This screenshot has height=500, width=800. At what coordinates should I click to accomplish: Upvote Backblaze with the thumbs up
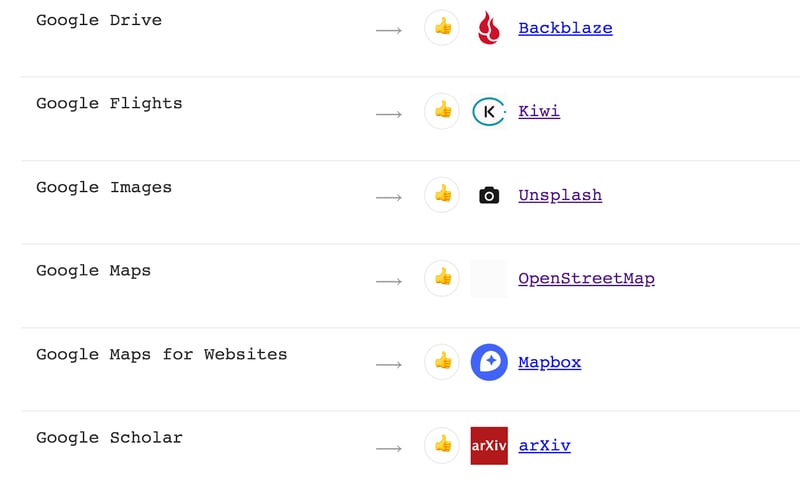click(442, 27)
